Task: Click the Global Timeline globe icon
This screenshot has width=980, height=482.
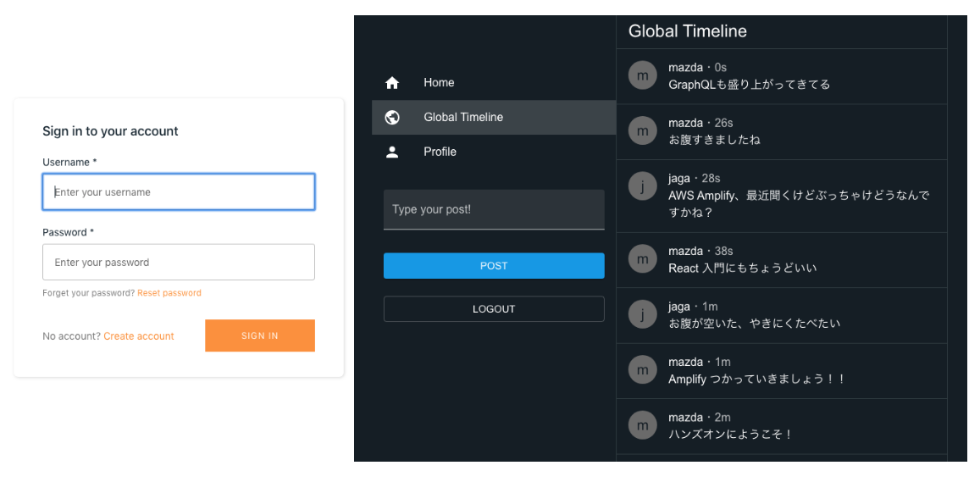Action: [x=392, y=117]
